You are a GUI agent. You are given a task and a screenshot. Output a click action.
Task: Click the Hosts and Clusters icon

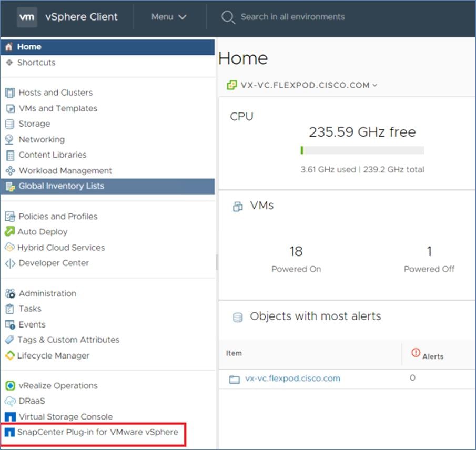click(9, 93)
